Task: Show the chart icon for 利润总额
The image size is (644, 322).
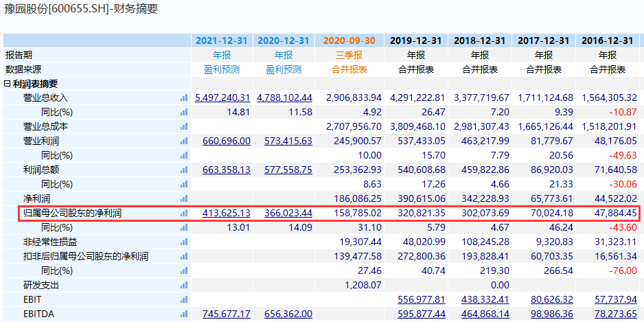Action: 183,170
